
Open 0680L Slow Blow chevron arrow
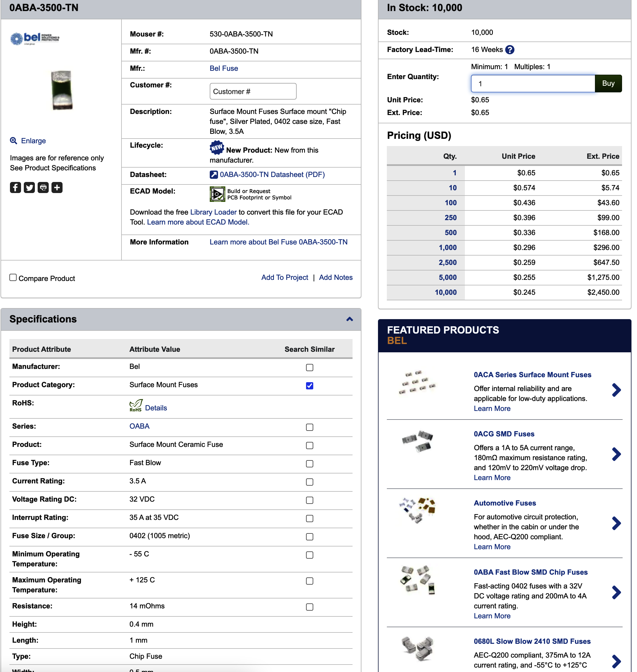click(616, 661)
